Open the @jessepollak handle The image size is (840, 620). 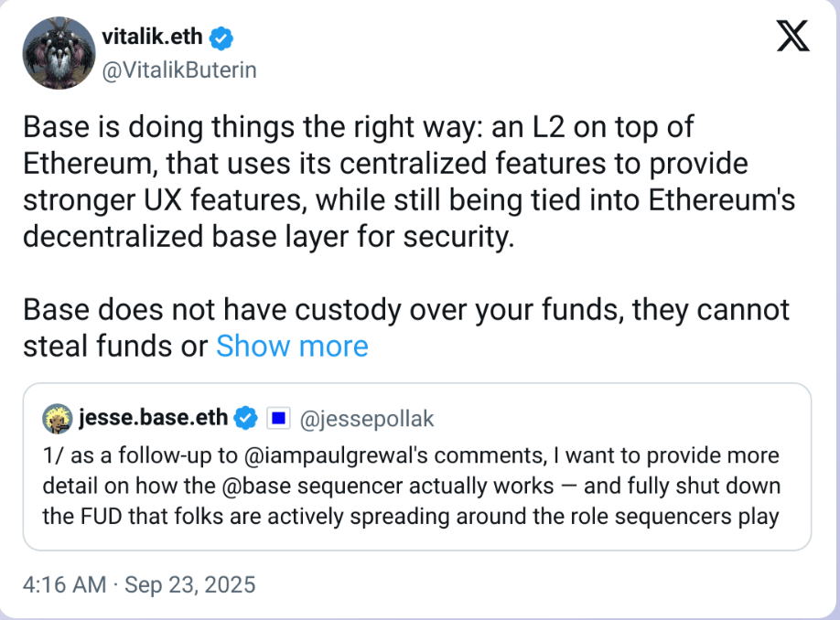click(367, 420)
